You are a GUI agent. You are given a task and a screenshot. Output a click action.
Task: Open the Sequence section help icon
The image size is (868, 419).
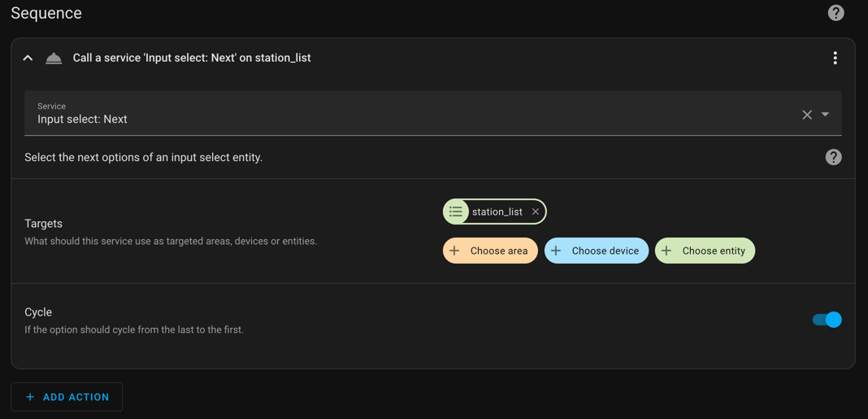[835, 13]
